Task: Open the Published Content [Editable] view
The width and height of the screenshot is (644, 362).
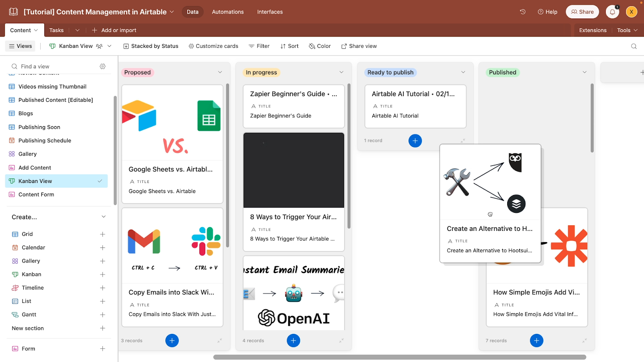Action: pyautogui.click(x=56, y=100)
